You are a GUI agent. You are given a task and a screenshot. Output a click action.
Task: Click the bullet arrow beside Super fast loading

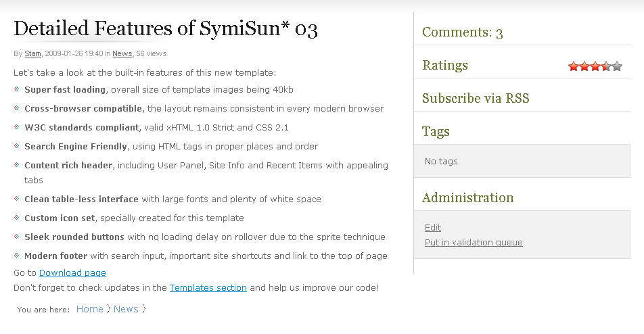[17, 89]
